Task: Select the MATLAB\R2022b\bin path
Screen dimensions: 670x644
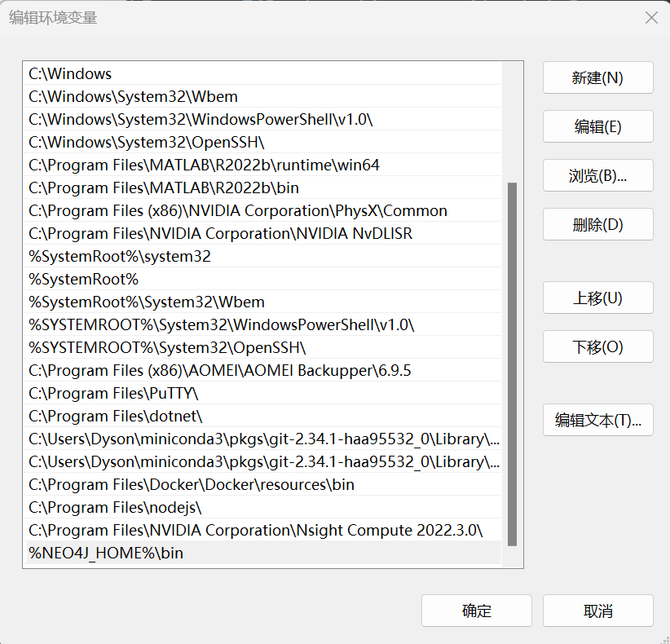Action: [x=262, y=187]
